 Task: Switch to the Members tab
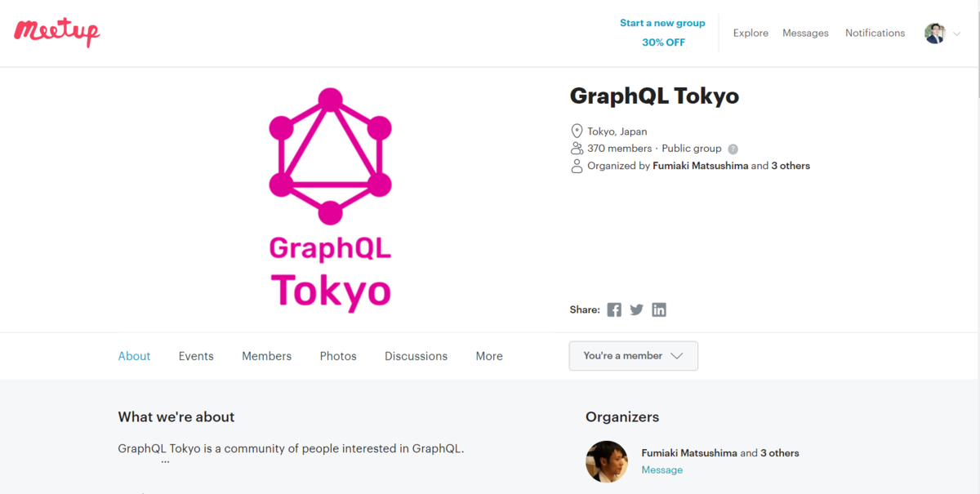click(266, 356)
